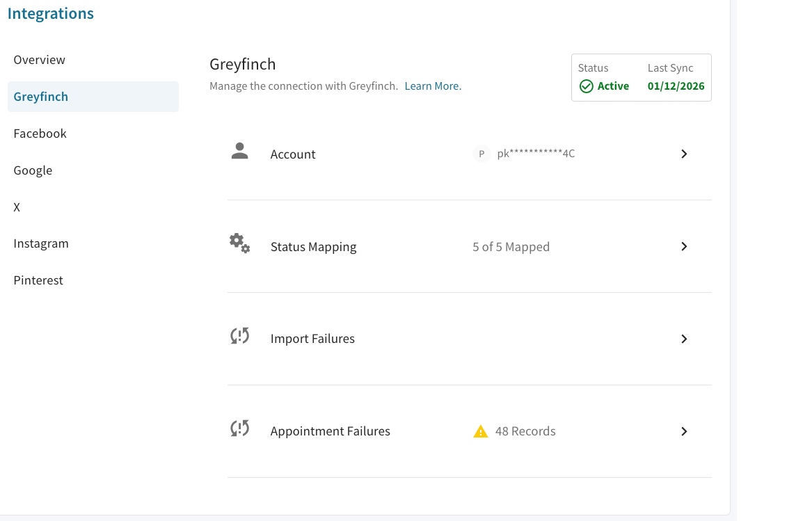
Task: Open the Instagram integration
Action: tap(93, 243)
